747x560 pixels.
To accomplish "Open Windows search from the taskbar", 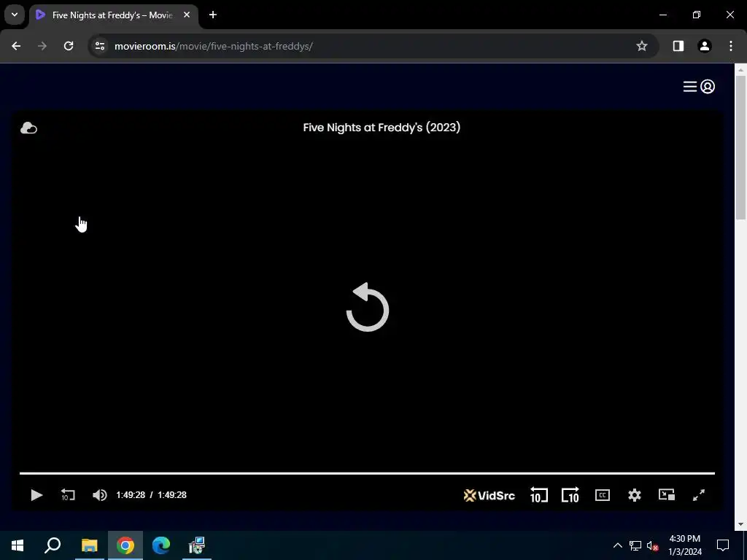I will pyautogui.click(x=53, y=545).
